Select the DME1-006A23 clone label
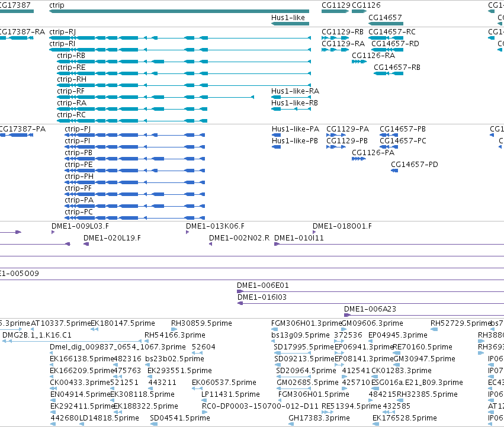This screenshot has height=427, width=504. (370, 309)
